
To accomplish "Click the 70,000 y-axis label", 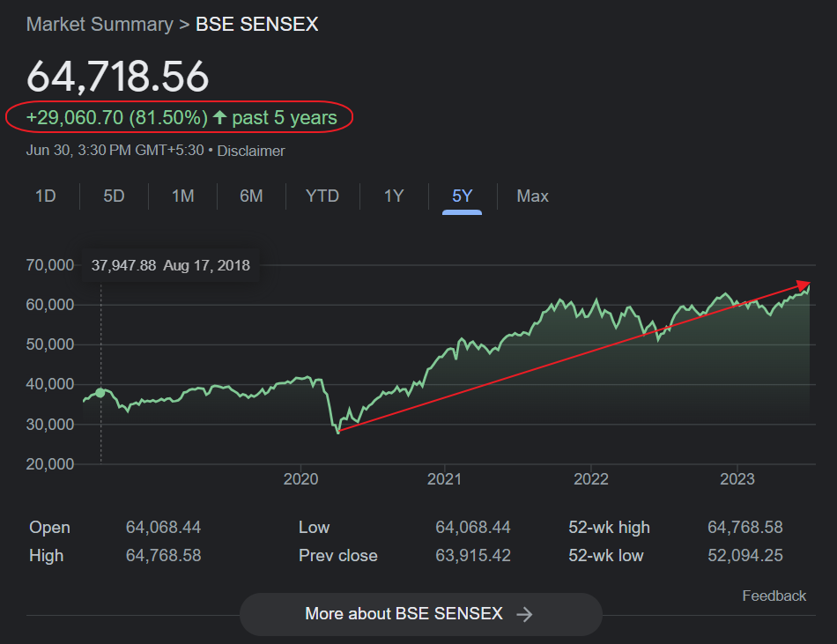I will pos(50,264).
